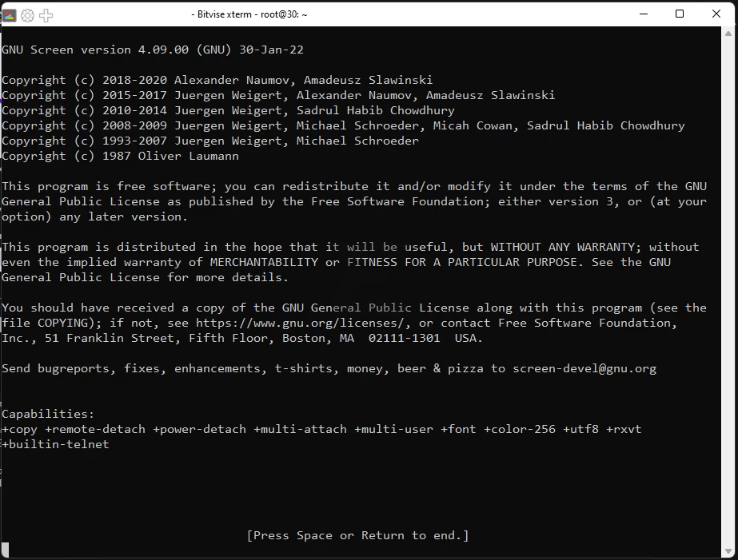The image size is (738, 560).
Task: Click '[Press Space or Return to end.]' prompt
Action: 357,535
